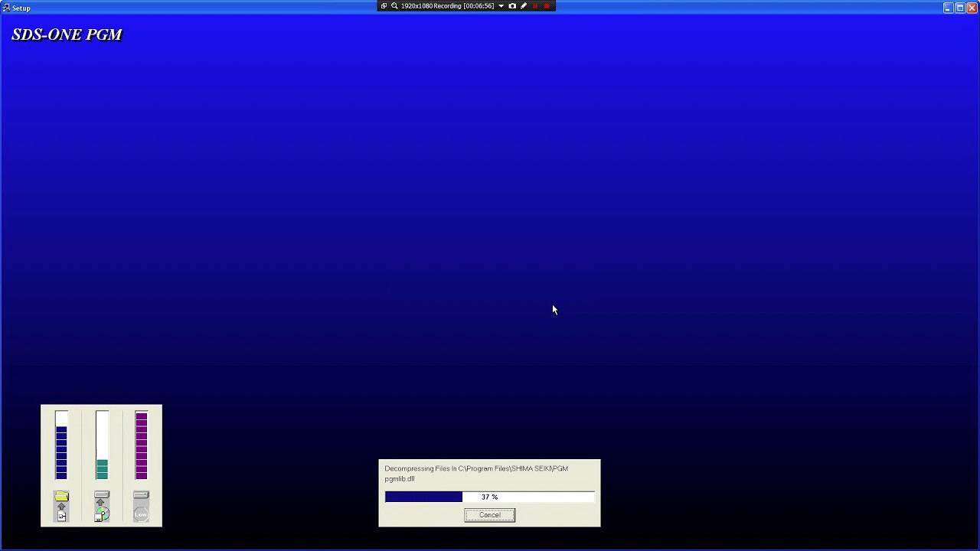
Task: Click the folder file-copy icon
Action: coord(61,506)
